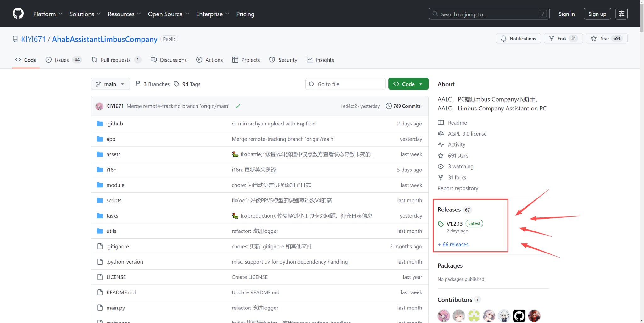Click KIYI671 avatar in commit row
The width and height of the screenshot is (644, 323).
tap(99, 106)
